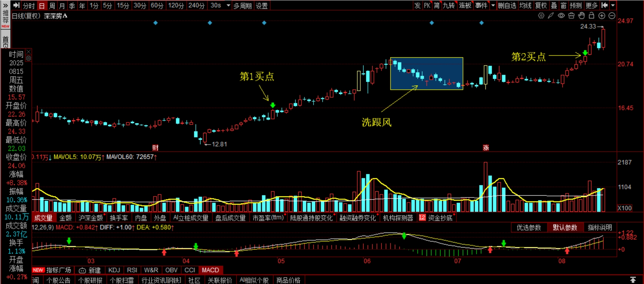Switch indicator to RSI
Viewport: 644px width, 284px height.
click(x=132, y=270)
